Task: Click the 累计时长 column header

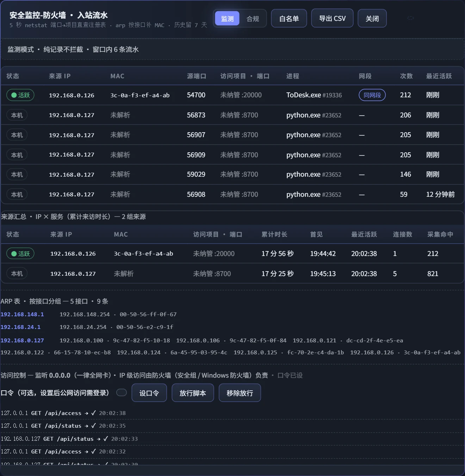Action: [274, 234]
